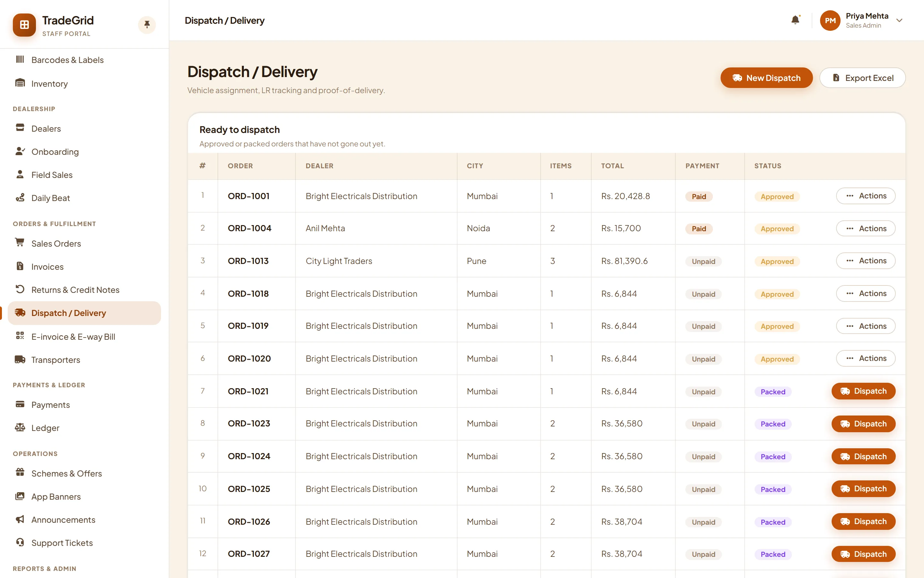Dispatch order ORD-1024

coord(863,456)
